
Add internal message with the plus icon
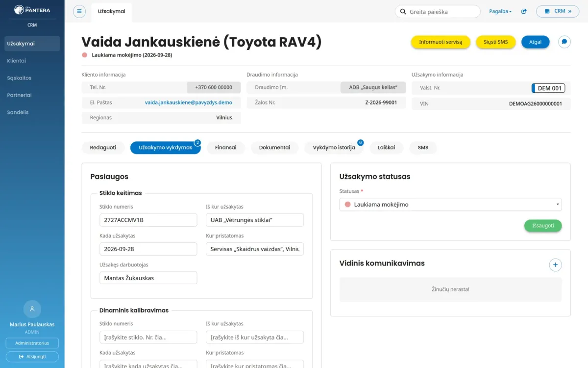[555, 265]
